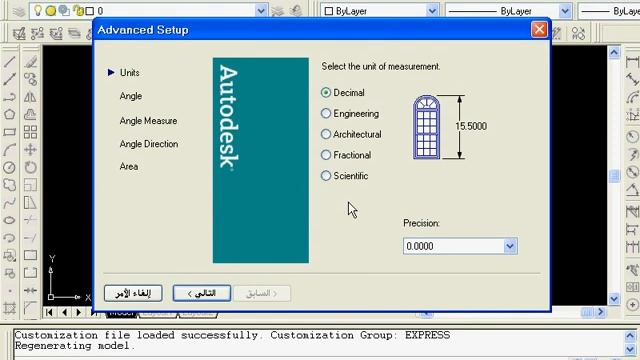Choose the Engineering unit option
The height and width of the screenshot is (360, 640).
click(350, 113)
